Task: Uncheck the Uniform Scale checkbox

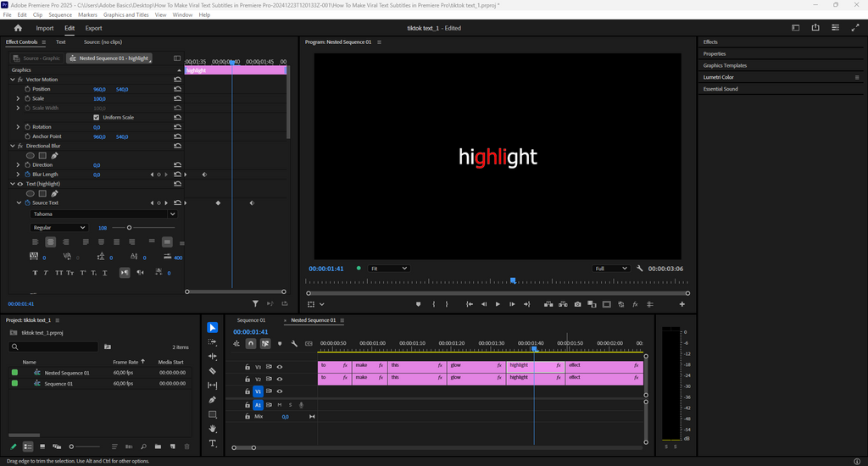Action: [x=96, y=118]
